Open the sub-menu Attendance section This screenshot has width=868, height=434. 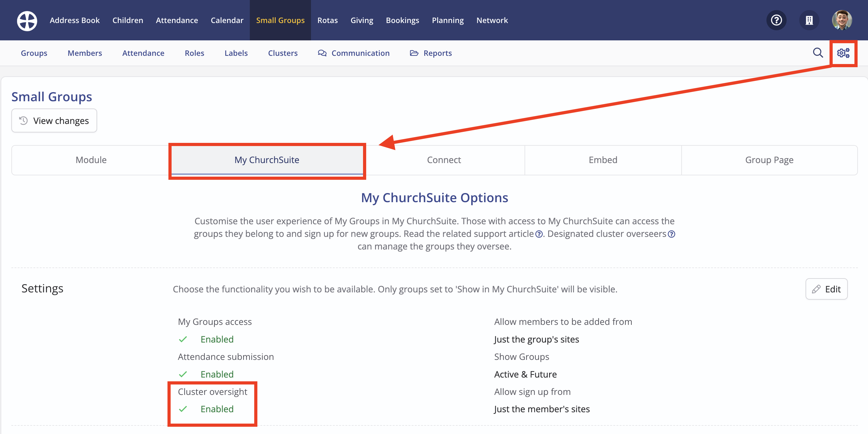(143, 53)
